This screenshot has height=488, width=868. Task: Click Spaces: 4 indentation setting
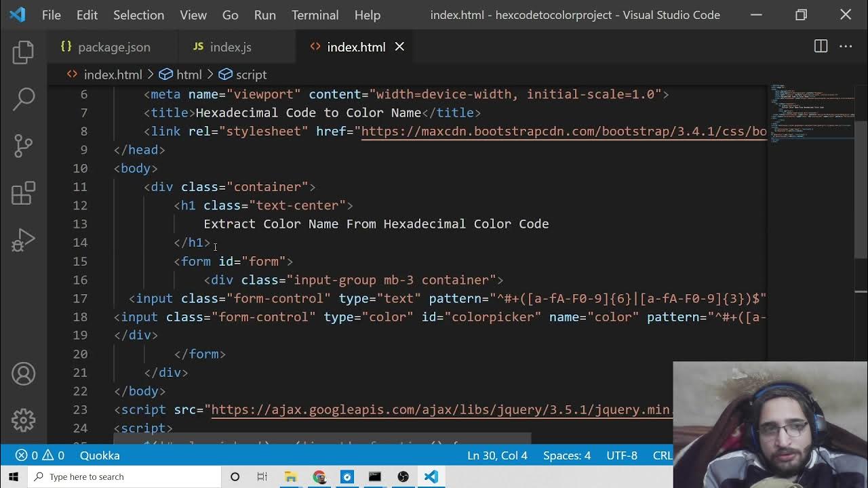coord(566,455)
